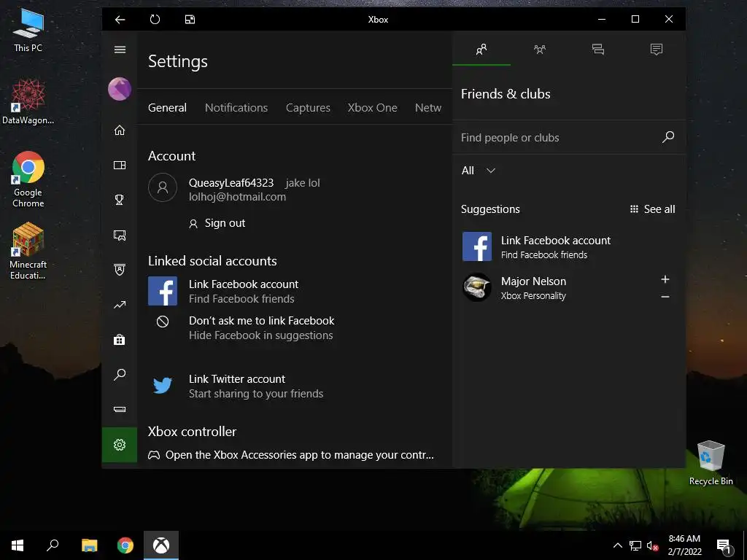Screen dimensions: 747x560
Task: Select the Recycle Bin desktop icon
Action: click(711, 463)
